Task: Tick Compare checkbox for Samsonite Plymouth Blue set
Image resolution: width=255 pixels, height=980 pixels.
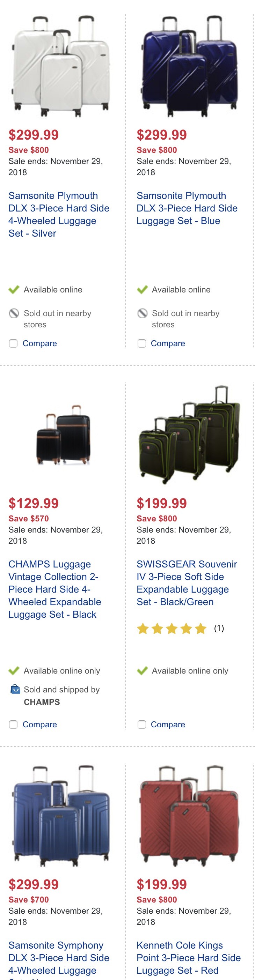Action: click(141, 343)
